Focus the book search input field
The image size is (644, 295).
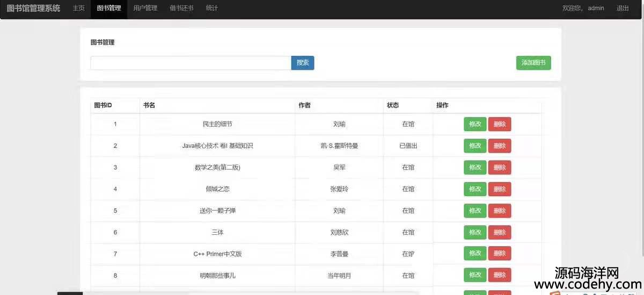(191, 63)
